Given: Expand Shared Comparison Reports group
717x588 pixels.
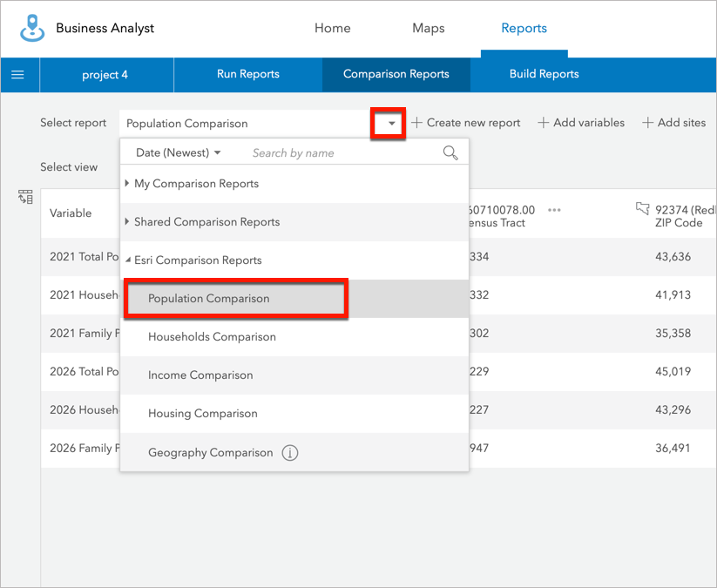Looking at the screenshot, I should tap(206, 222).
